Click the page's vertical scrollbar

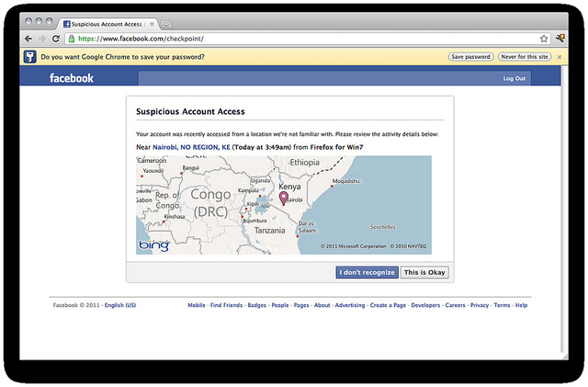[564, 211]
